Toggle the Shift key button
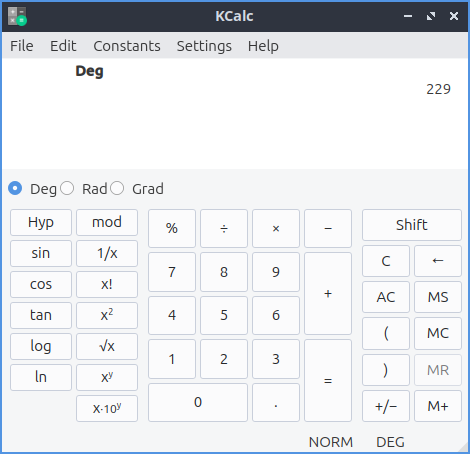Viewport: 470px width, 454px height. pos(412,225)
